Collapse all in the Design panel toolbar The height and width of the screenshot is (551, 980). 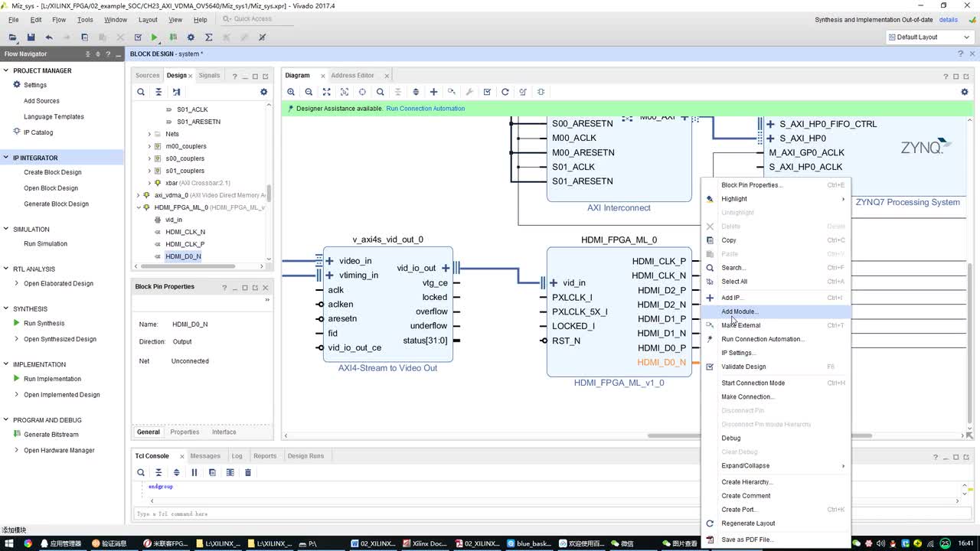coord(158,92)
